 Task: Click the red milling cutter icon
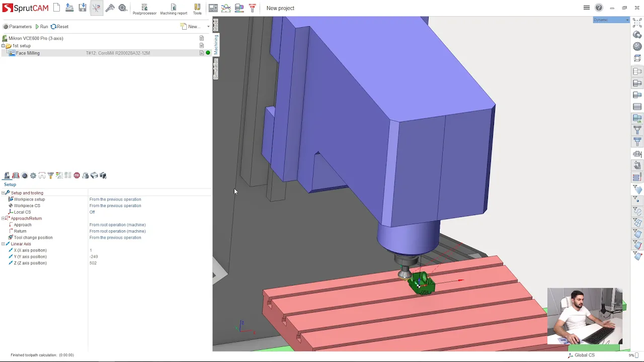pos(253,8)
